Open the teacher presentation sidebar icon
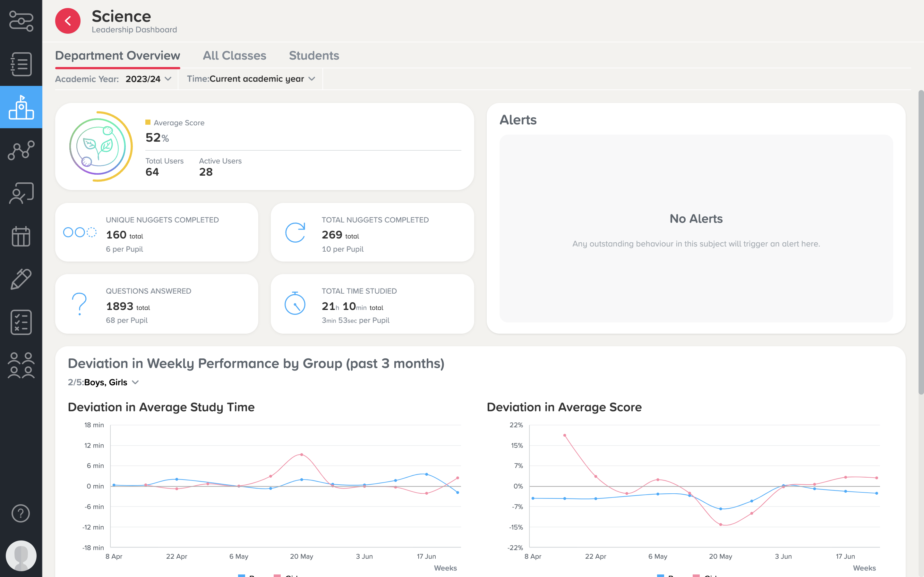Screen dimensions: 924x577 (x=21, y=193)
